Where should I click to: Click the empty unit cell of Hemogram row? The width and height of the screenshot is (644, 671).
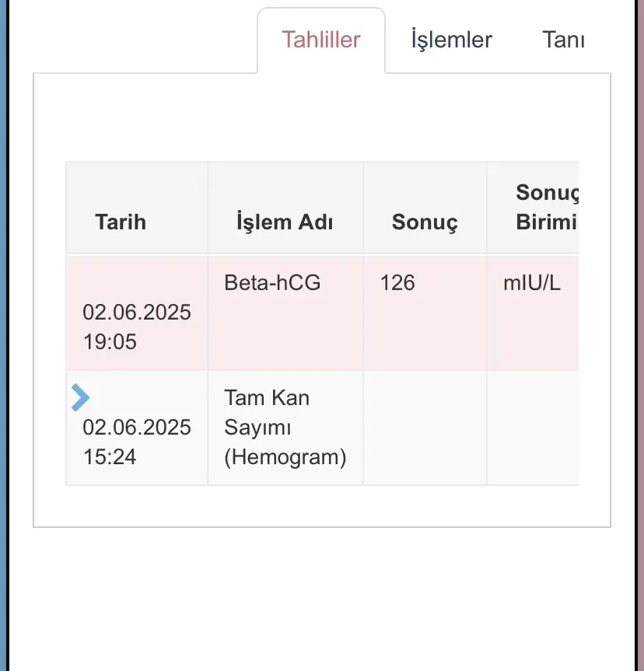pos(534,428)
